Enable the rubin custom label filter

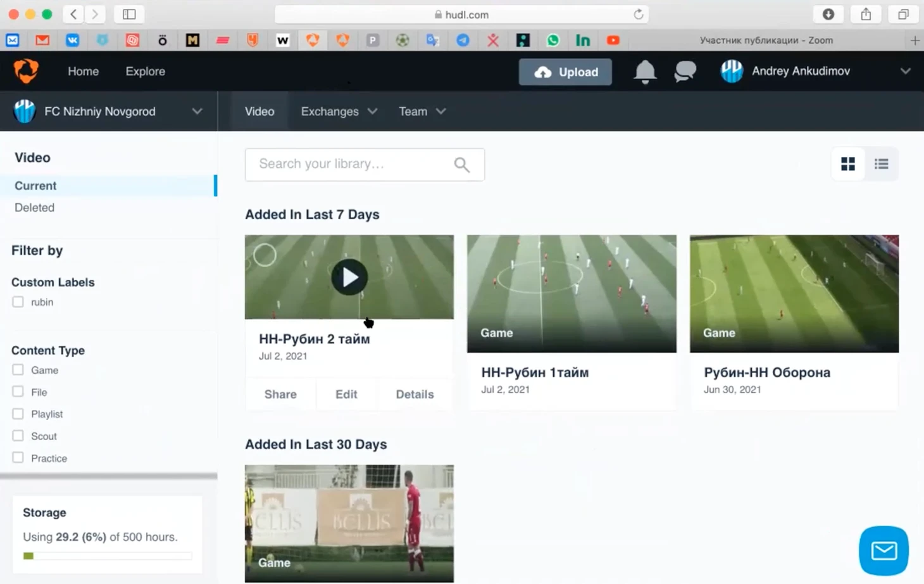18,302
